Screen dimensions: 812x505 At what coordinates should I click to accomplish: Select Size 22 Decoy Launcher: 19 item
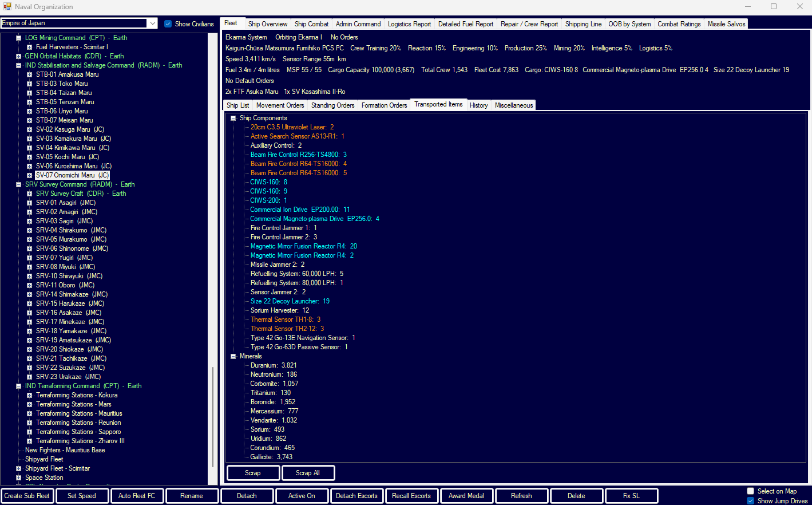[290, 301]
